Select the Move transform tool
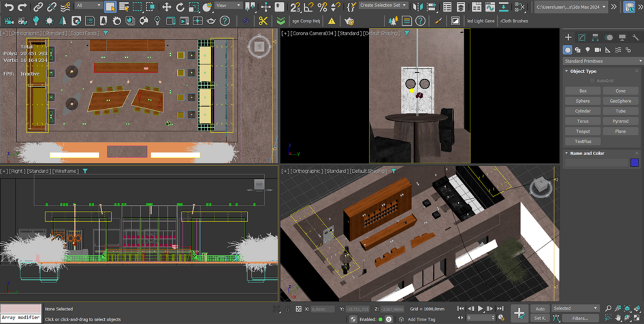 [166, 7]
